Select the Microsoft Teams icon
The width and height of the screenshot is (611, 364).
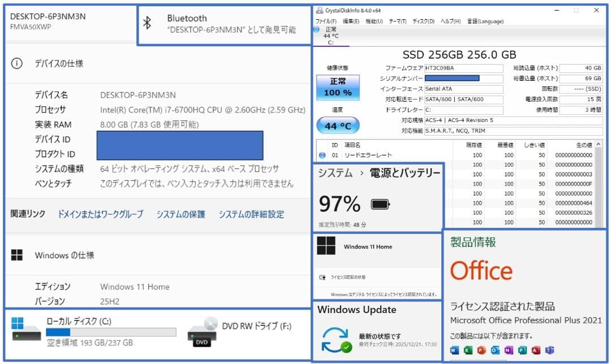(549, 350)
